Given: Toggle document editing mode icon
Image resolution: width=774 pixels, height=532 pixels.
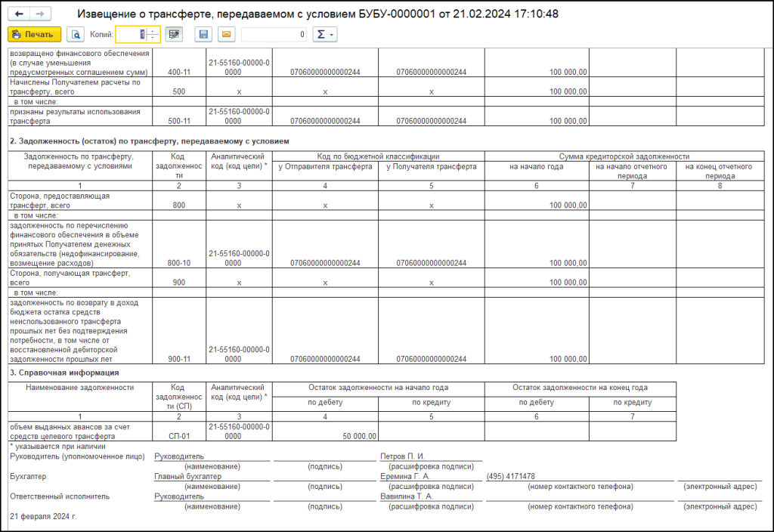Looking at the screenshot, I should tap(174, 34).
